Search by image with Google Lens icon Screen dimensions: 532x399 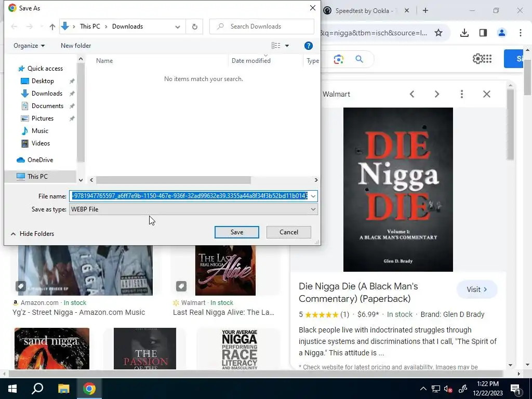[x=338, y=59]
